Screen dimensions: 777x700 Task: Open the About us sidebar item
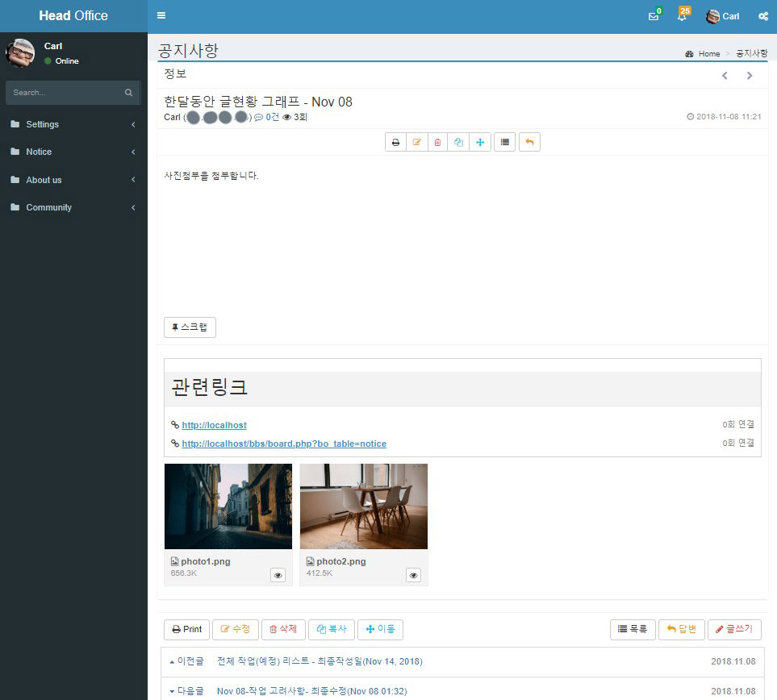(73, 180)
